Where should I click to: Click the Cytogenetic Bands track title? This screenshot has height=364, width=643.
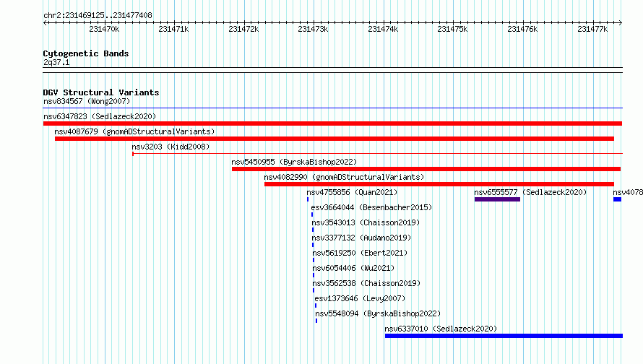coord(86,53)
